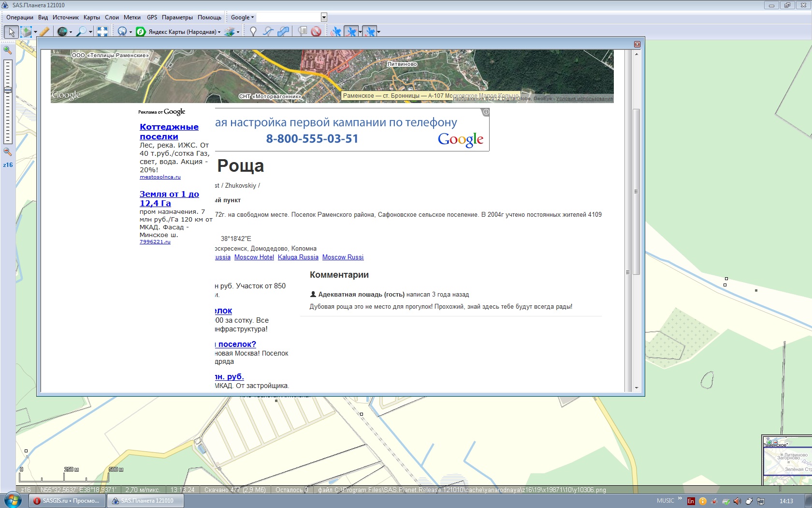Open the Метки menu
The image size is (812, 508).
point(132,17)
